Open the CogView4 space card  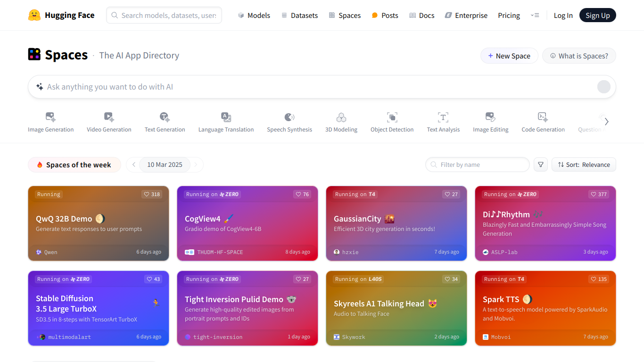click(x=248, y=223)
